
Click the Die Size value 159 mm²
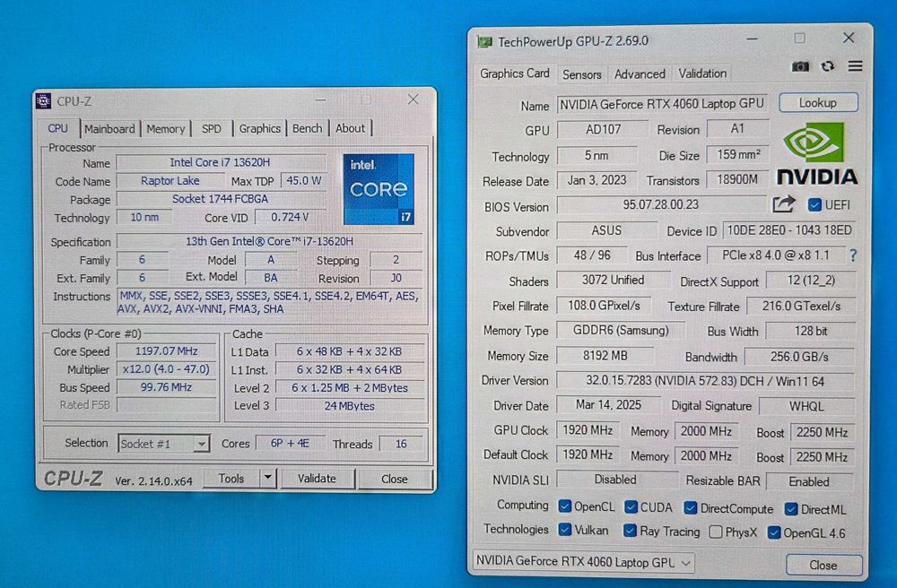[738, 155]
